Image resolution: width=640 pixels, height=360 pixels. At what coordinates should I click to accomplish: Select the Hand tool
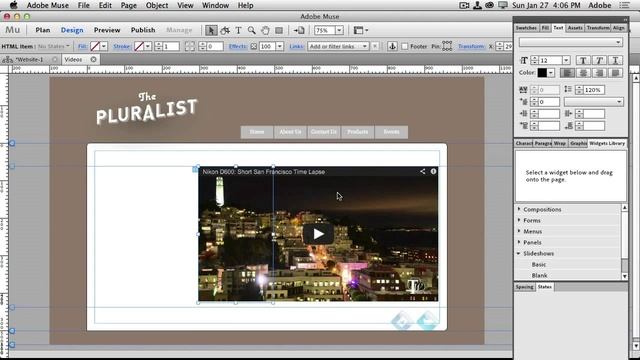[265, 30]
